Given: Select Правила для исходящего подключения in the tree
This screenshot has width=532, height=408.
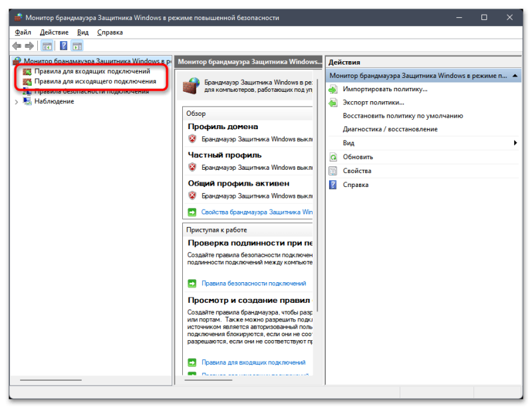Looking at the screenshot, I should click(x=95, y=81).
